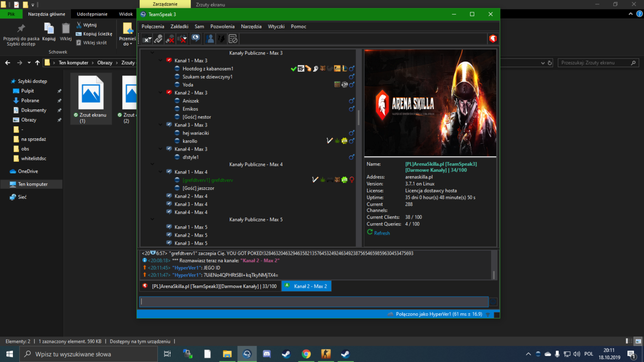Click female gender icon on grefdtverv row

click(352, 180)
